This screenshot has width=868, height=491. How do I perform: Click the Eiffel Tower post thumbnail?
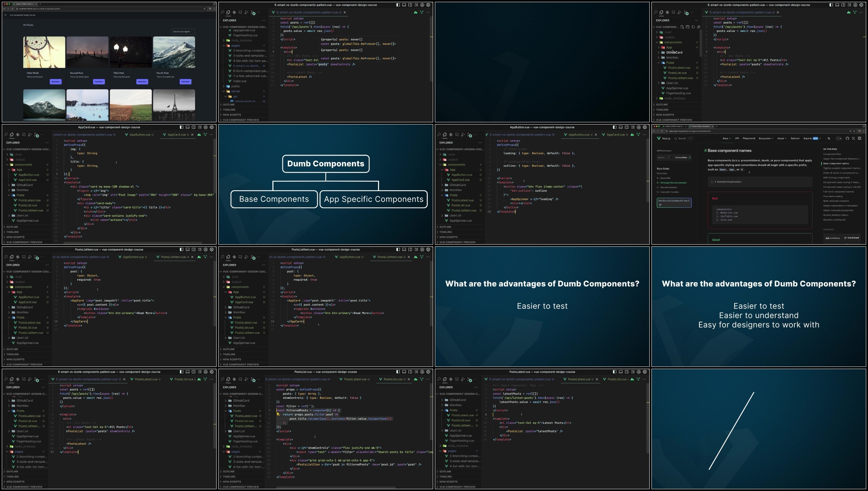click(x=174, y=105)
